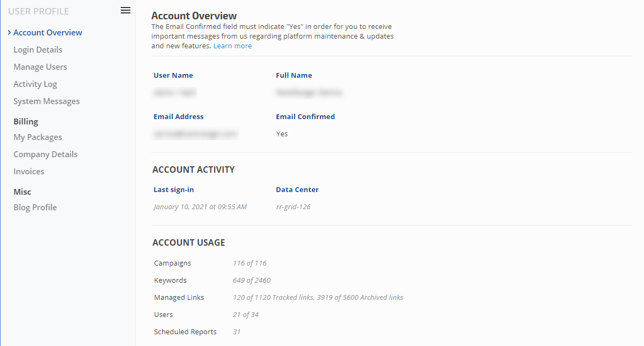
Task: Select My Packages under Billing
Action: [38, 137]
